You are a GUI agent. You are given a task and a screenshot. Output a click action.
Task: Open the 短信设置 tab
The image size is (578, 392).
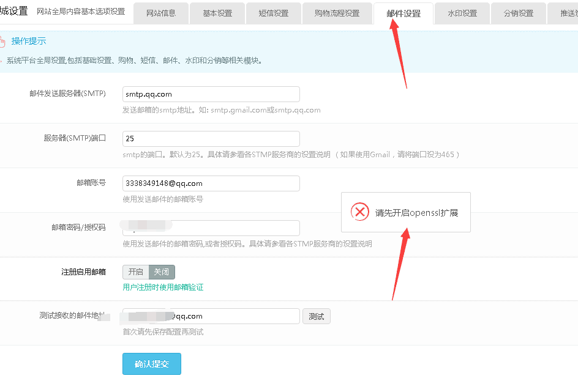(x=274, y=13)
